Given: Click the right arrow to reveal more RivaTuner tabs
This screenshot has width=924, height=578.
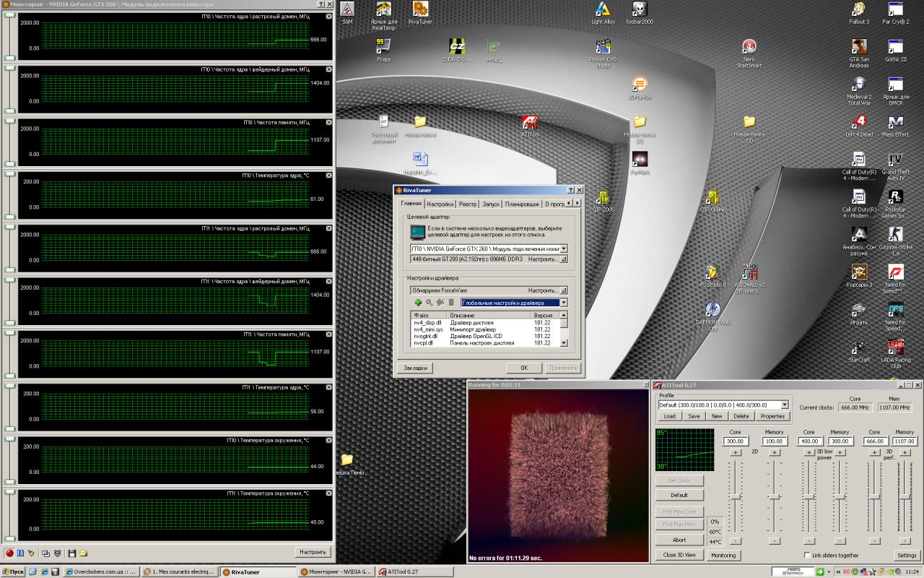Looking at the screenshot, I should click(577, 203).
